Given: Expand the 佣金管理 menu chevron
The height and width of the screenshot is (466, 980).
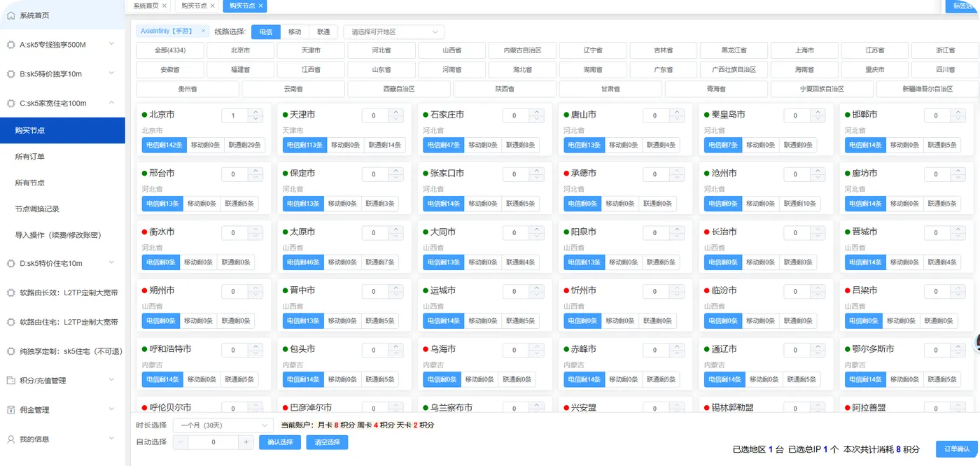Looking at the screenshot, I should [x=111, y=409].
